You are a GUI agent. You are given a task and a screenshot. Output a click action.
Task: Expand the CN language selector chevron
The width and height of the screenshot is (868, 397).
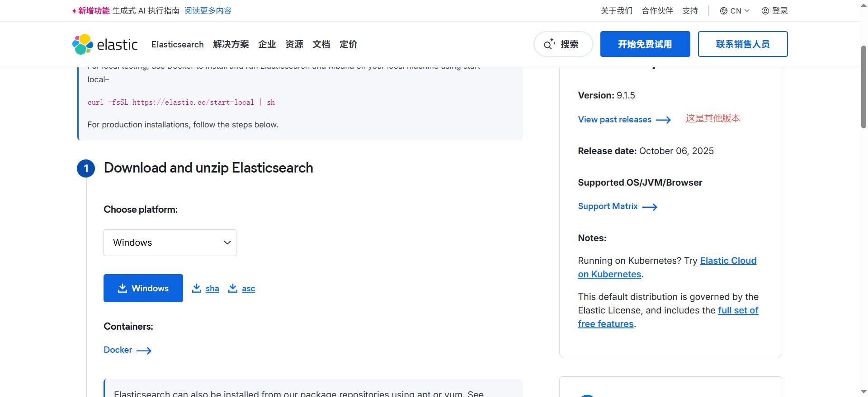[747, 11]
